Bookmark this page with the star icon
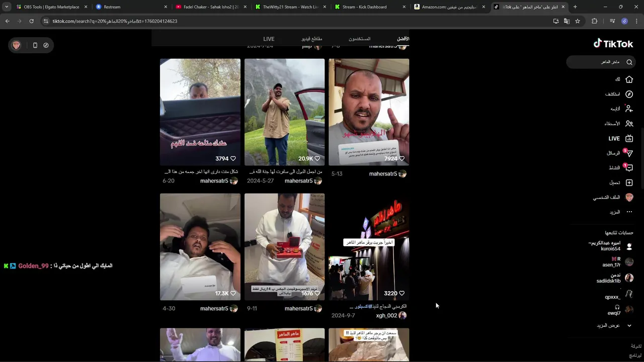 point(578,21)
